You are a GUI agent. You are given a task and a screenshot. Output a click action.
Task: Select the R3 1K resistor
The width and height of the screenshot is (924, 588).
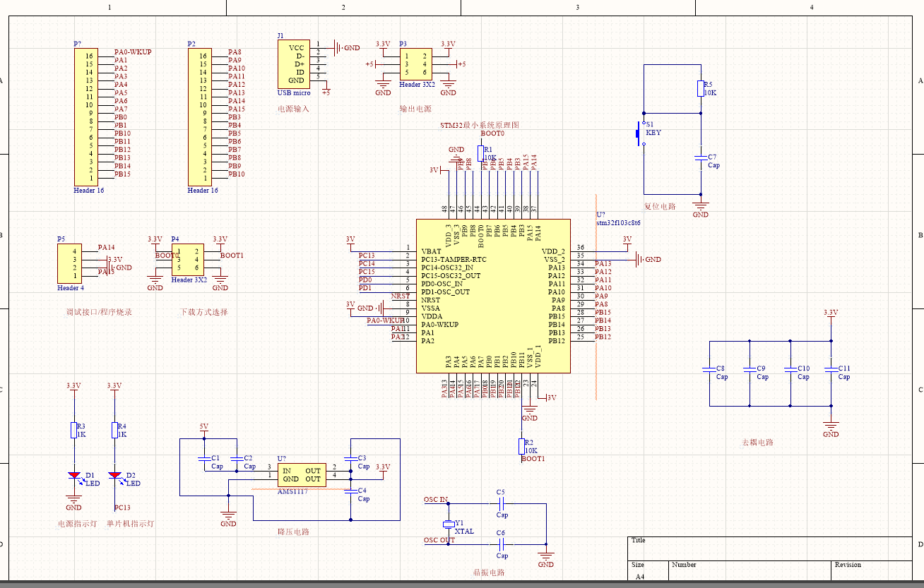[73, 430]
